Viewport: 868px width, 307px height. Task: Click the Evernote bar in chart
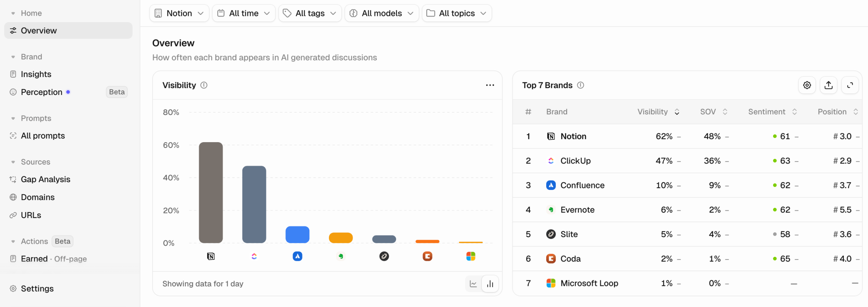[341, 238]
